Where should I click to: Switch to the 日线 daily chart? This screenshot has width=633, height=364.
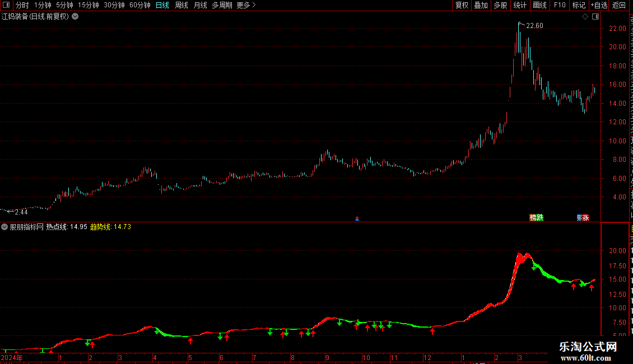click(x=162, y=5)
